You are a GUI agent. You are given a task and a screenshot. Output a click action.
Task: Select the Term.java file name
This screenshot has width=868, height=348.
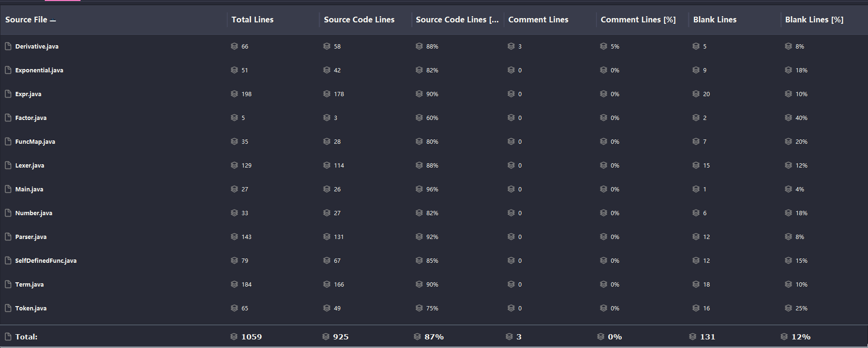click(x=30, y=284)
